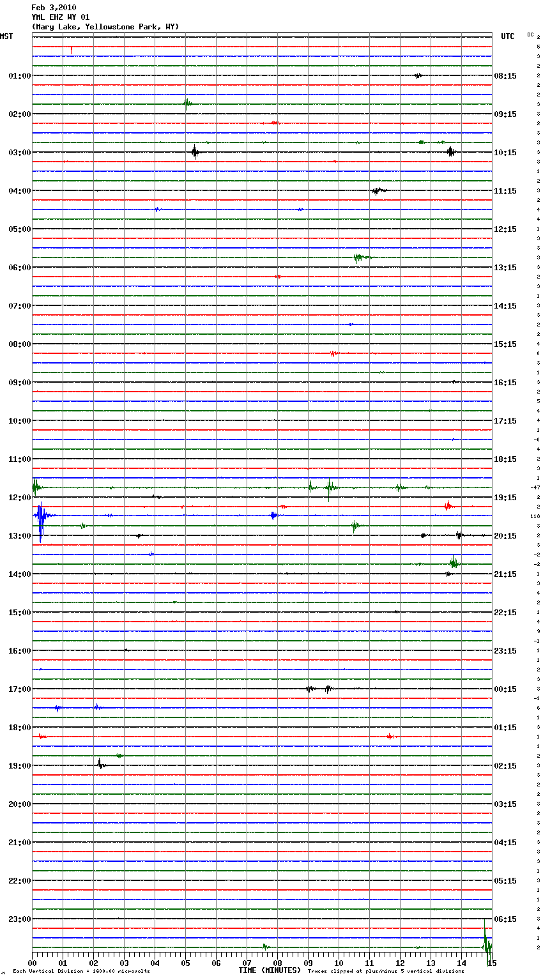Viewport: 543px width, 980px height.
Task: Click the '10' minute tick label
Action: [x=339, y=963]
